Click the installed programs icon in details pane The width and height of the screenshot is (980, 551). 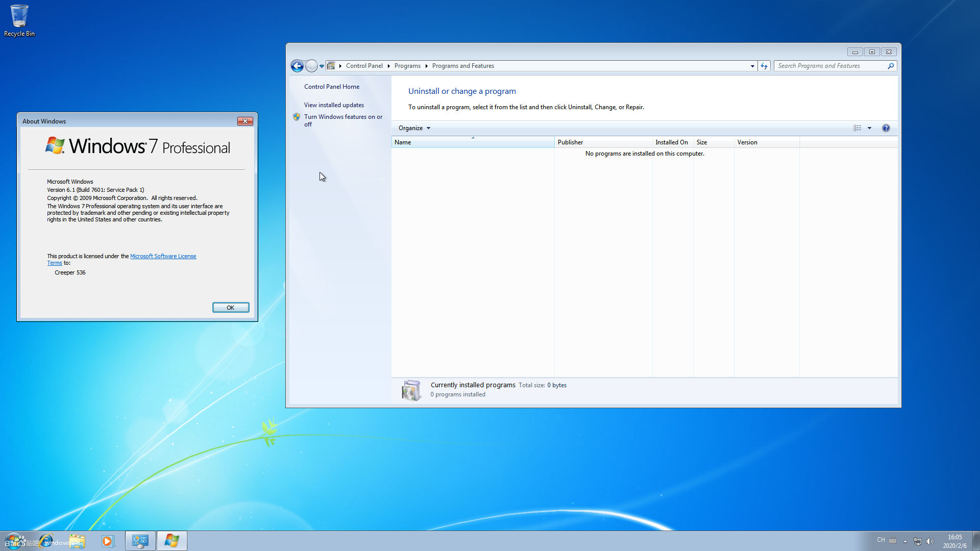(x=411, y=390)
